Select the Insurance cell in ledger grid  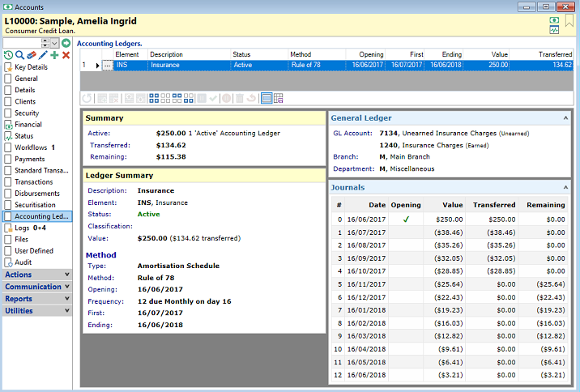point(190,65)
